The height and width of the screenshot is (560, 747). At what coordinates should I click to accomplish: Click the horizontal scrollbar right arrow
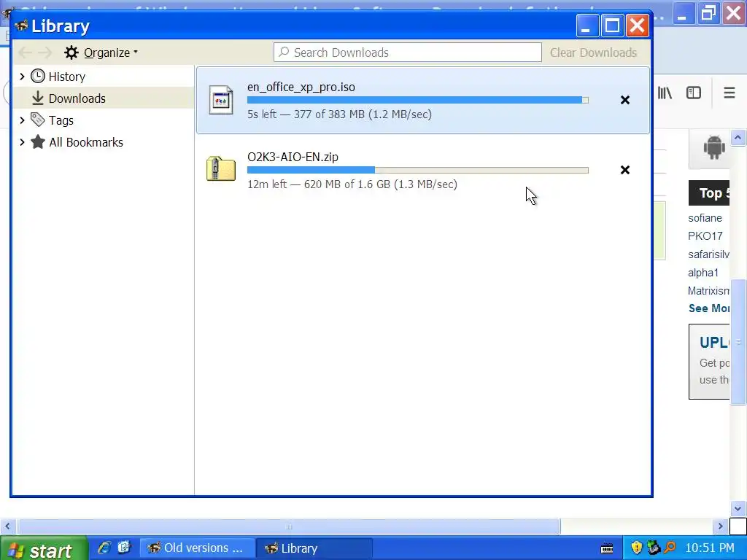pos(720,526)
